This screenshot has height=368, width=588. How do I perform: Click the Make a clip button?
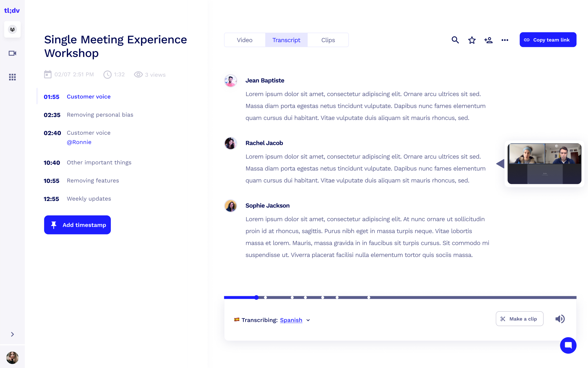(519, 319)
